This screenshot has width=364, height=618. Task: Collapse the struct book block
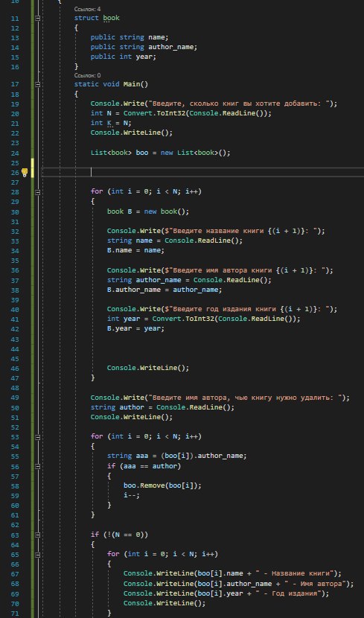pyautogui.click(x=38, y=18)
